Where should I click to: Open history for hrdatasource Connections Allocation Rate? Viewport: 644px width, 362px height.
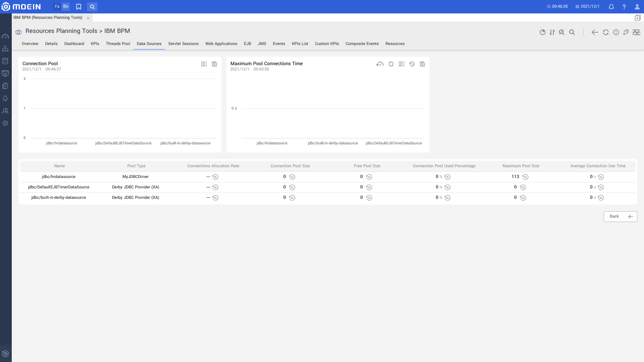pyautogui.click(x=215, y=177)
